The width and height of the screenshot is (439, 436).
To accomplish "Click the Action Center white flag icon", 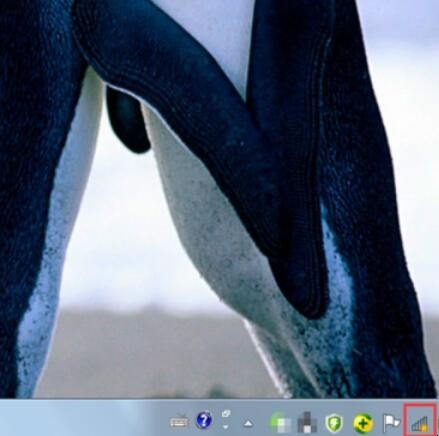I will (x=391, y=423).
